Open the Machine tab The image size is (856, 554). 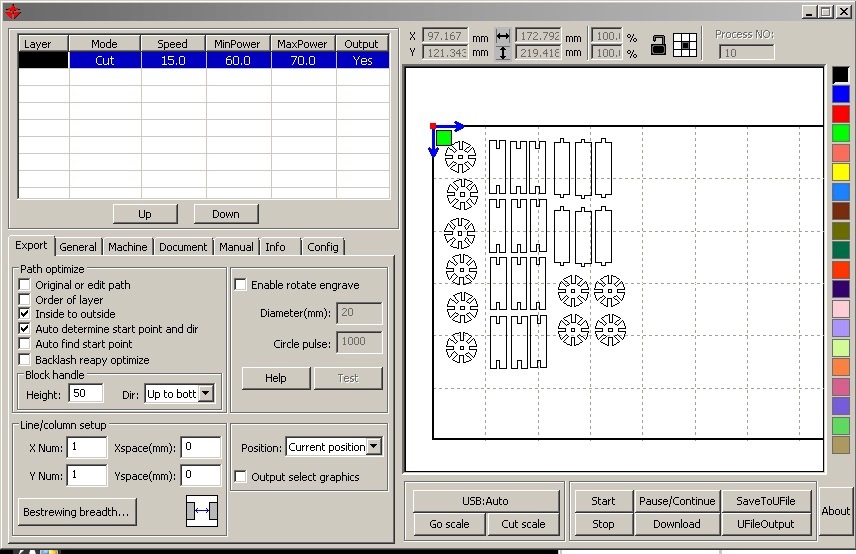coord(127,247)
